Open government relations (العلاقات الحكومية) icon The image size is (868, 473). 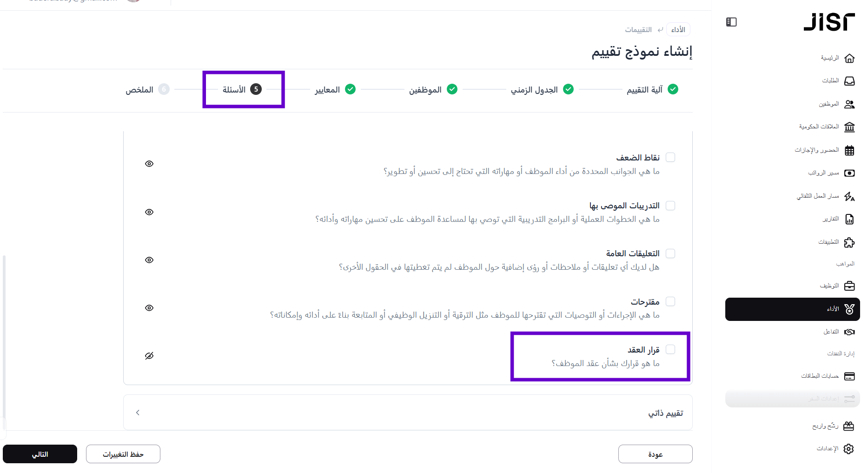tap(849, 127)
